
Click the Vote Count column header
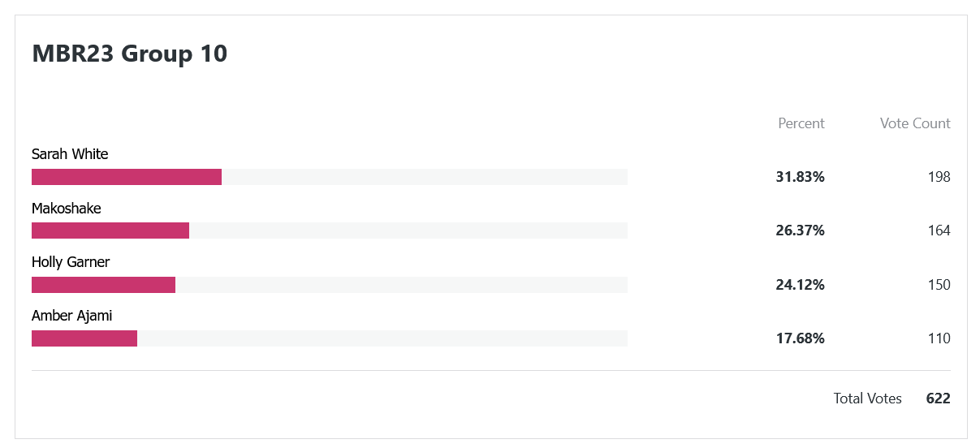(915, 123)
